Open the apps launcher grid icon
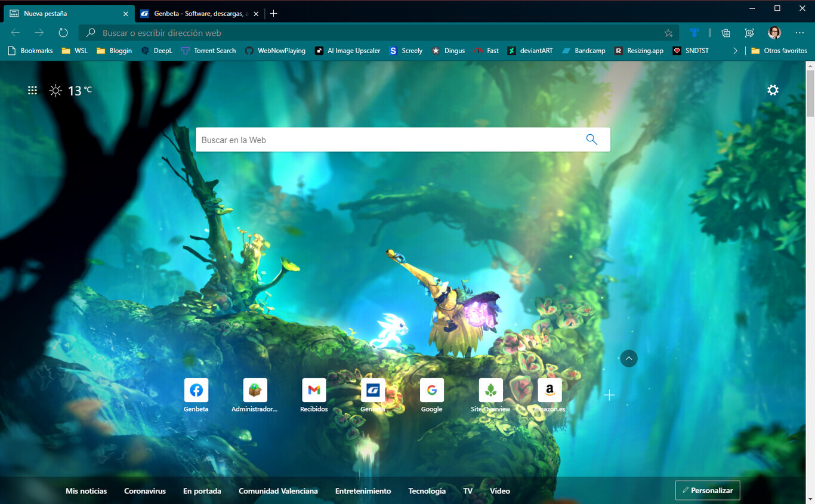815x504 pixels. (x=32, y=90)
